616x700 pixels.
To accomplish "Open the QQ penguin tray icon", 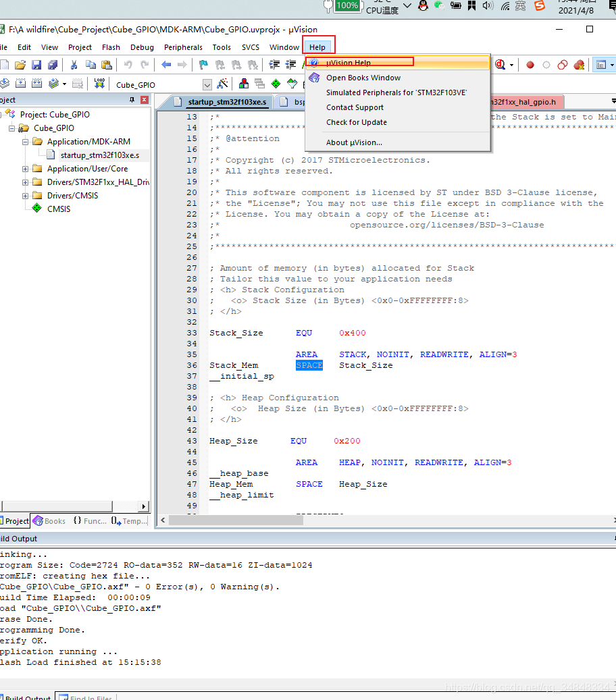I will 423,6.
